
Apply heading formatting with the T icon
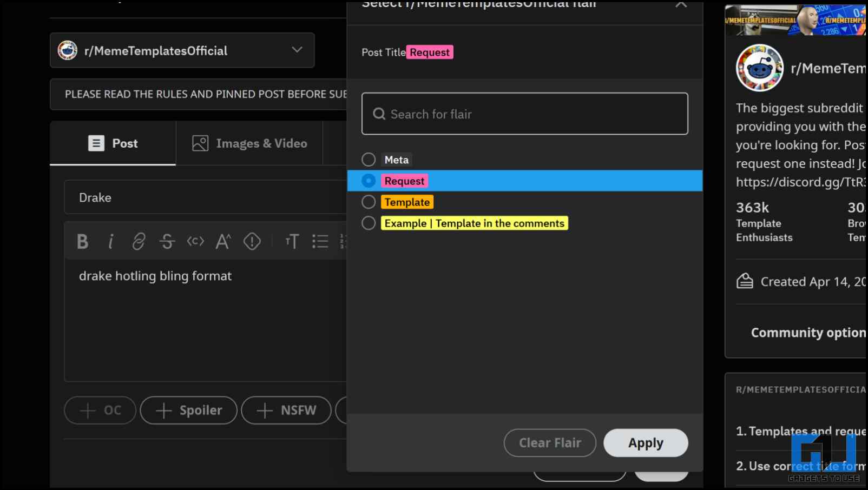(292, 241)
